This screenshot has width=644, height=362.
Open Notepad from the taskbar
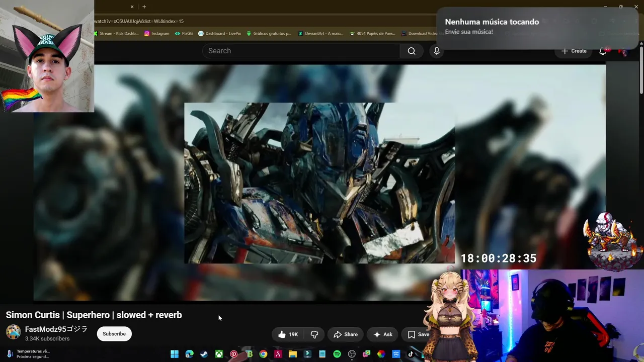(x=322, y=354)
